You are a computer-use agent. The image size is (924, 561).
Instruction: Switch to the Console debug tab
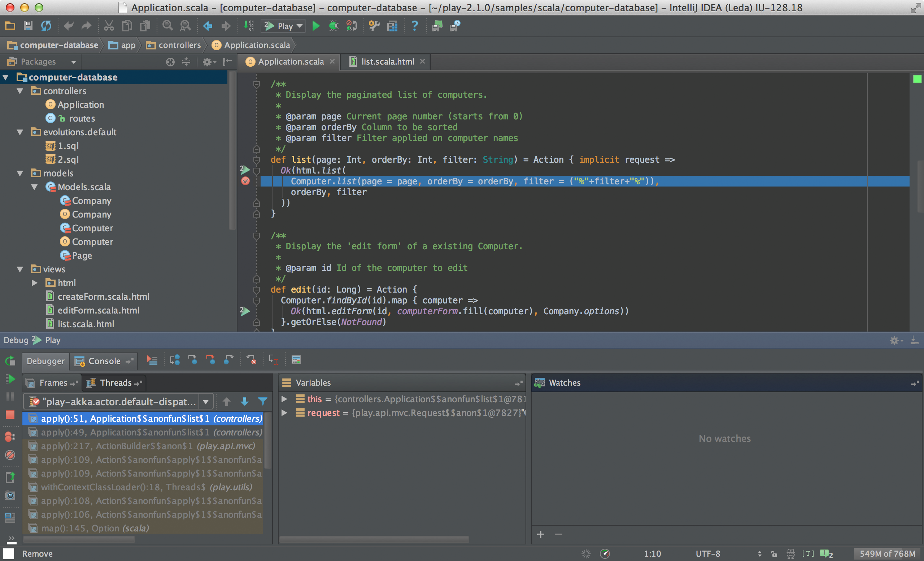[x=104, y=361]
